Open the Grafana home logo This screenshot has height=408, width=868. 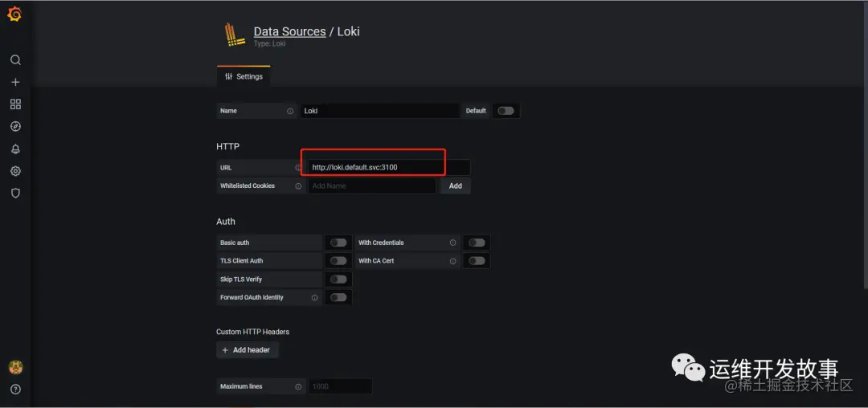(x=14, y=14)
